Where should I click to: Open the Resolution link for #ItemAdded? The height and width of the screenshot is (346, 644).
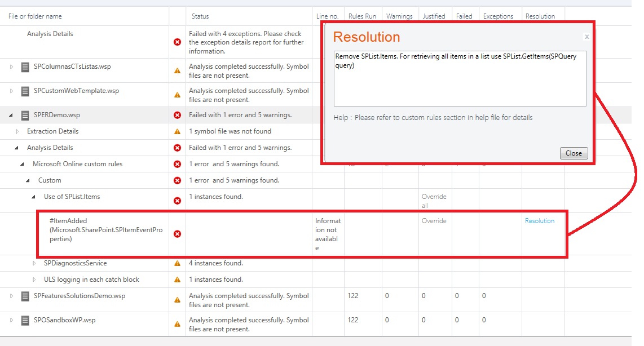coord(540,221)
